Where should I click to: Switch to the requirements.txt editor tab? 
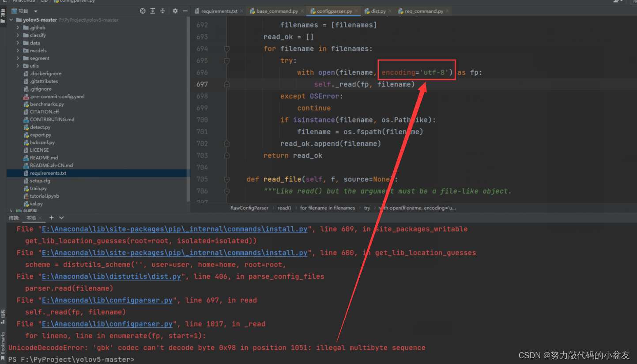(219, 11)
